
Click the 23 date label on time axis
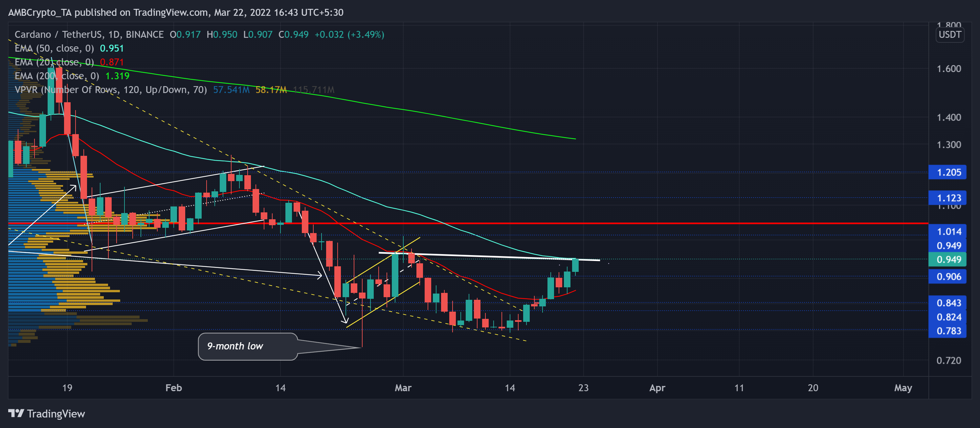(x=583, y=388)
